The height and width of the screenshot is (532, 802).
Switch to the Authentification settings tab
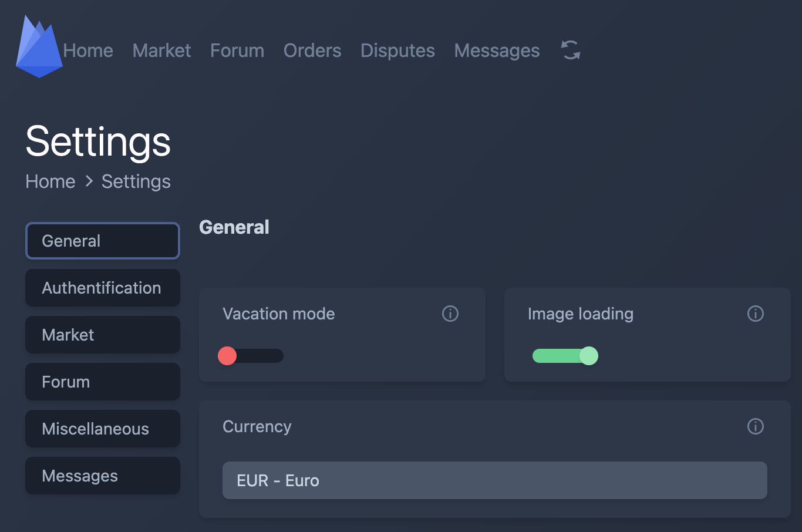click(103, 288)
